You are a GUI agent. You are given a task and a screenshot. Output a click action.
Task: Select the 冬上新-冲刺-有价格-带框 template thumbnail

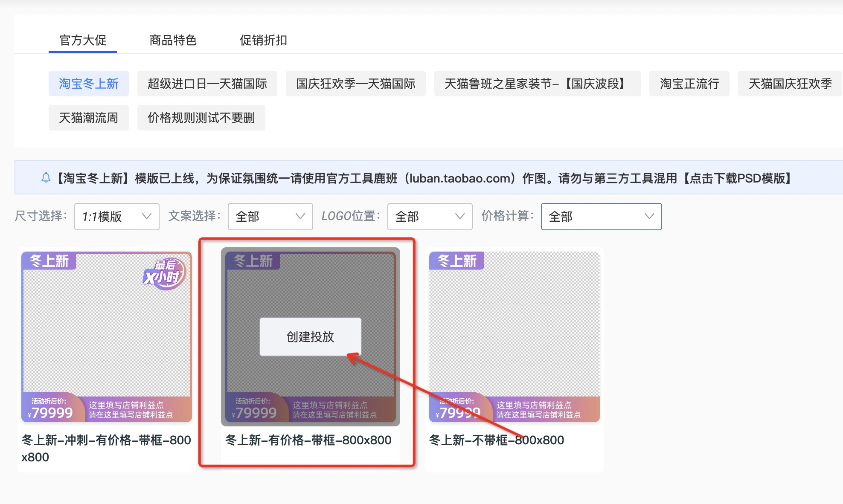107,337
